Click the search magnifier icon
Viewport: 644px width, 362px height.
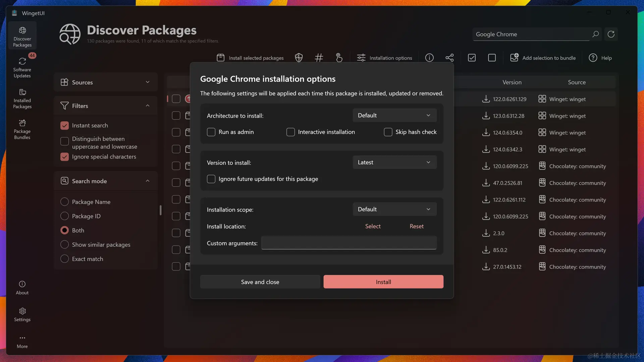click(x=595, y=34)
